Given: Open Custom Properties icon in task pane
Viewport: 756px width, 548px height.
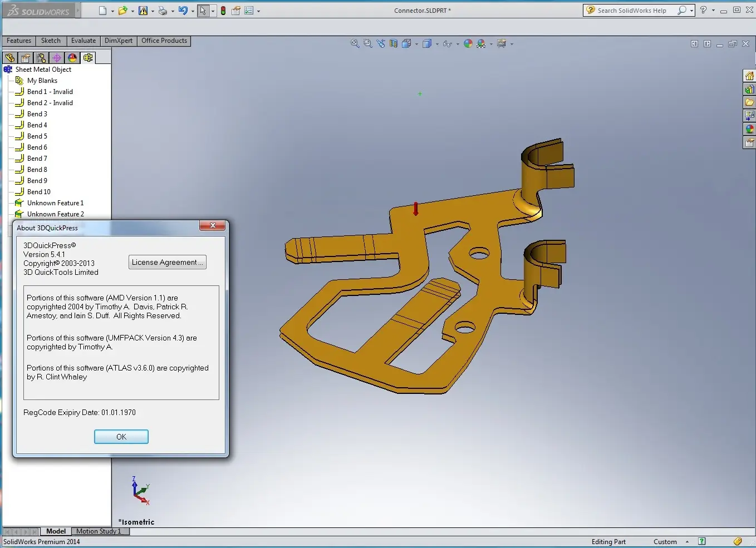Looking at the screenshot, I should (749, 142).
